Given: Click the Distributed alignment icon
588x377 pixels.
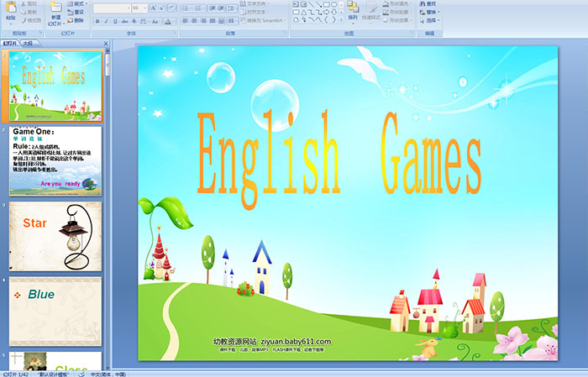Looking at the screenshot, I should [221, 21].
